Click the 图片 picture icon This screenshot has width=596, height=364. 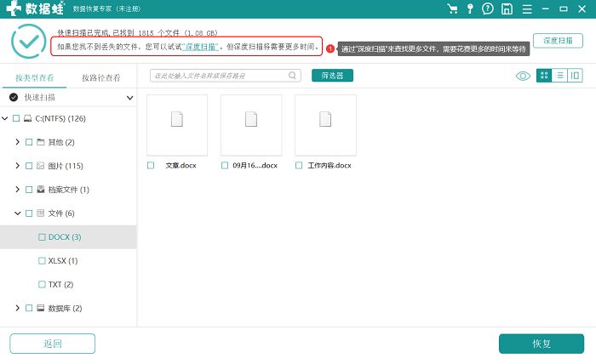(41, 166)
